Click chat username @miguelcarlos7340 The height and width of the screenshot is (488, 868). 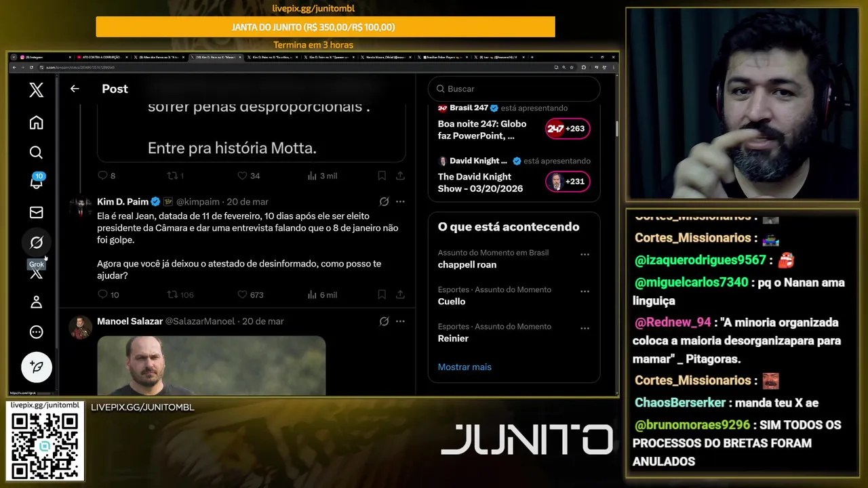pos(691,282)
